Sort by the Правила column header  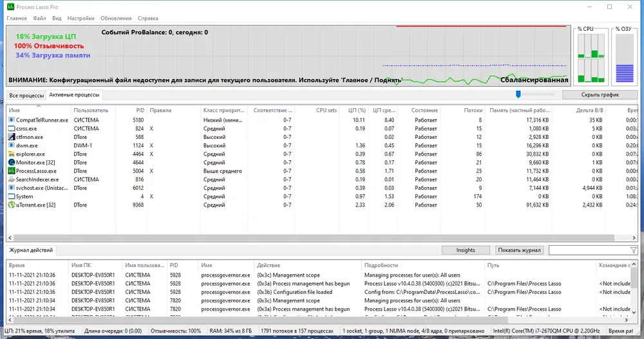174,110
